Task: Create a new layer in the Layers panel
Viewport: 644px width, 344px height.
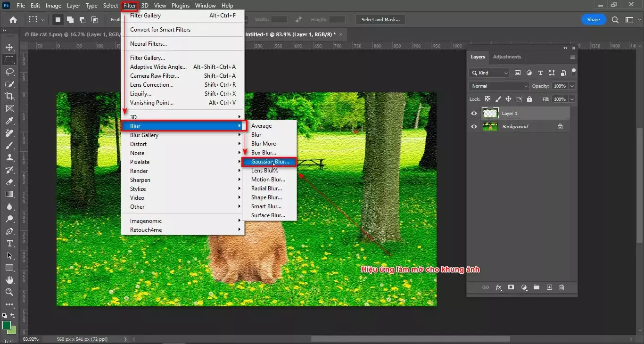Action: [549, 287]
